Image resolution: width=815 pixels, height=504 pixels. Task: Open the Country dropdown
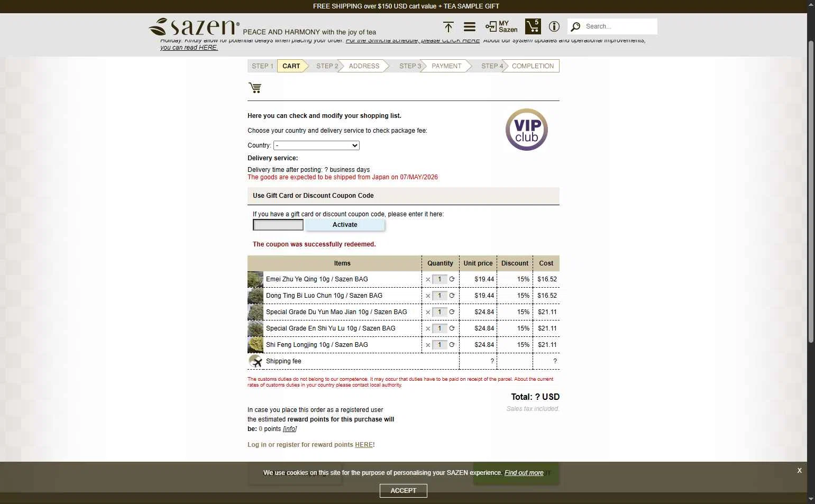[x=316, y=145]
